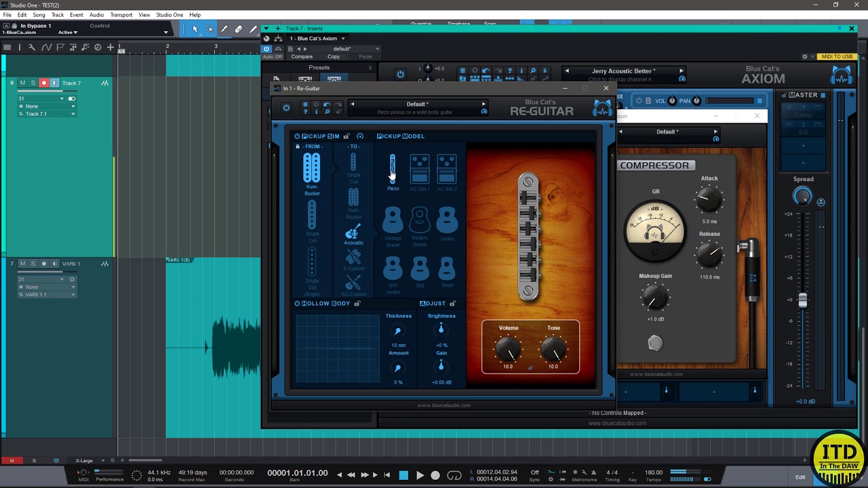Select the Paint tool in Studio One toolbar
Viewport: 868px width, 488px height.
pos(253,29)
